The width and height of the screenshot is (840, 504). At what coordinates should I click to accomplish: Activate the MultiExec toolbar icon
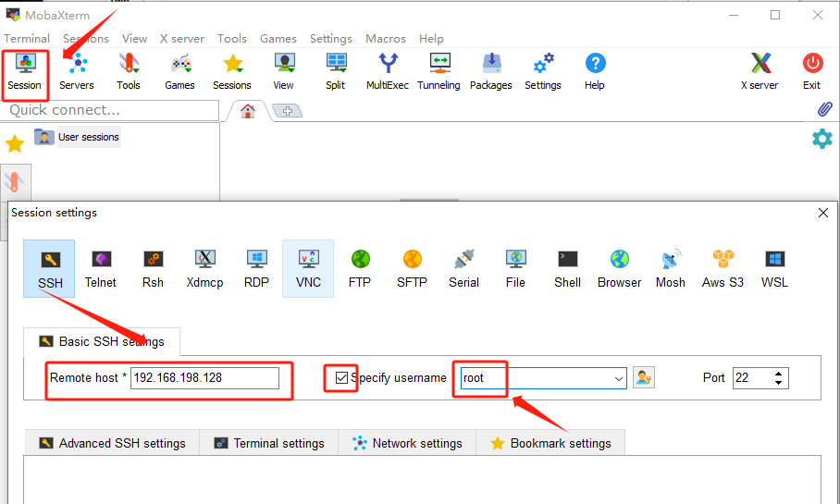pyautogui.click(x=388, y=72)
